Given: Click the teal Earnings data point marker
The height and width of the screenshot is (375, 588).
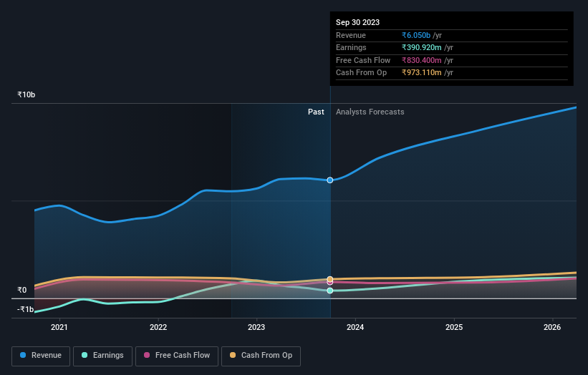Looking at the screenshot, I should (330, 291).
